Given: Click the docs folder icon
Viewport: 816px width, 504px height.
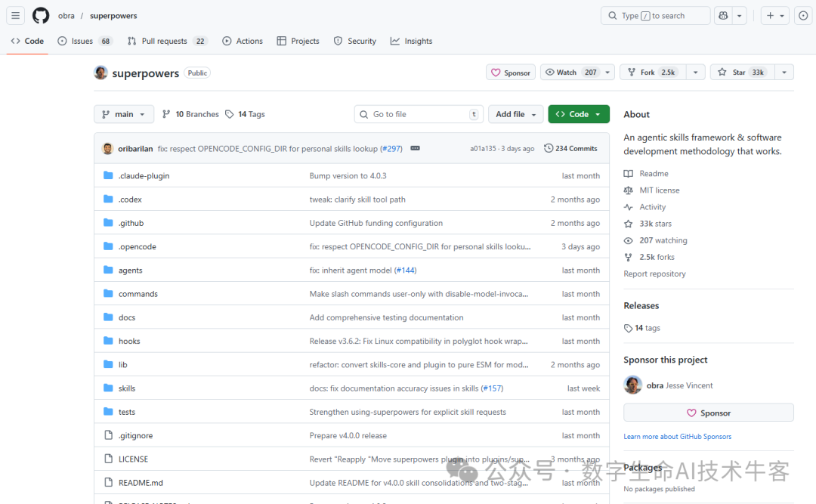Looking at the screenshot, I should [x=108, y=317].
